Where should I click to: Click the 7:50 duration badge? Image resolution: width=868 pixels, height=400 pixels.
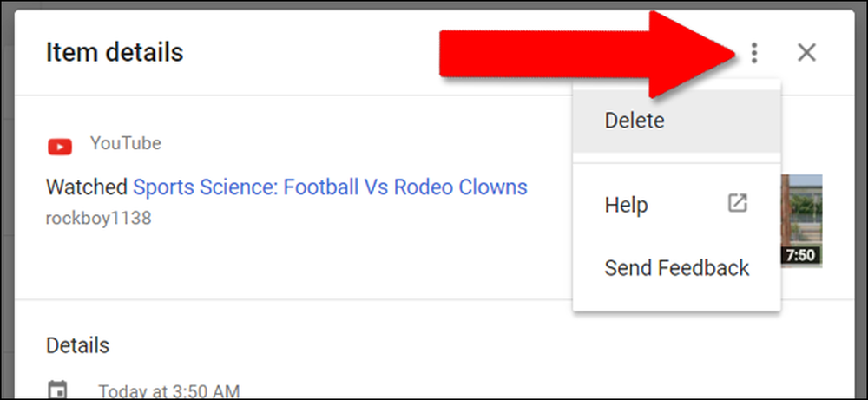click(800, 256)
